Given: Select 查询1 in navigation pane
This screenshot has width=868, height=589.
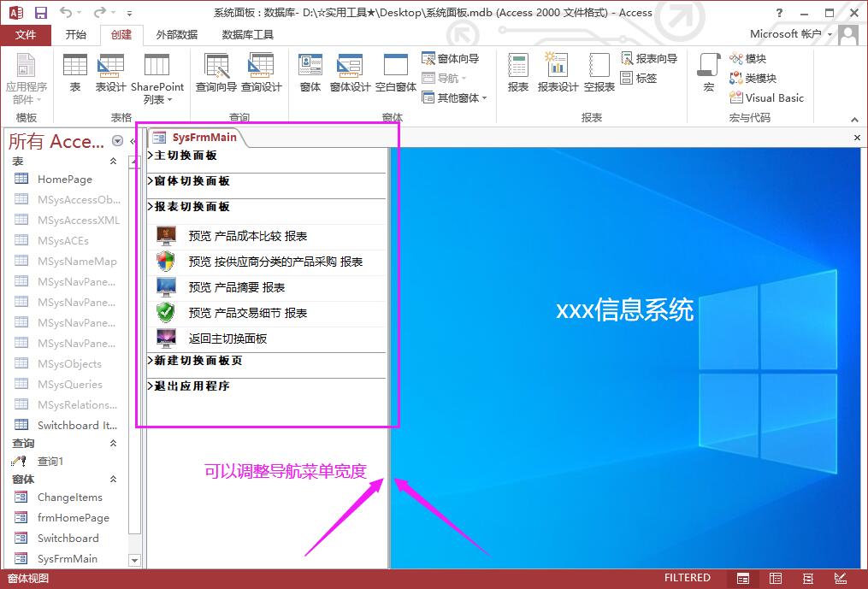Looking at the screenshot, I should coord(67,461).
